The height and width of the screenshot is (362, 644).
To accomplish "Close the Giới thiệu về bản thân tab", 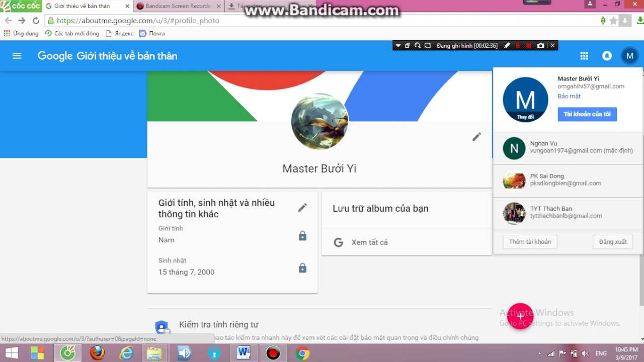I will (127, 6).
